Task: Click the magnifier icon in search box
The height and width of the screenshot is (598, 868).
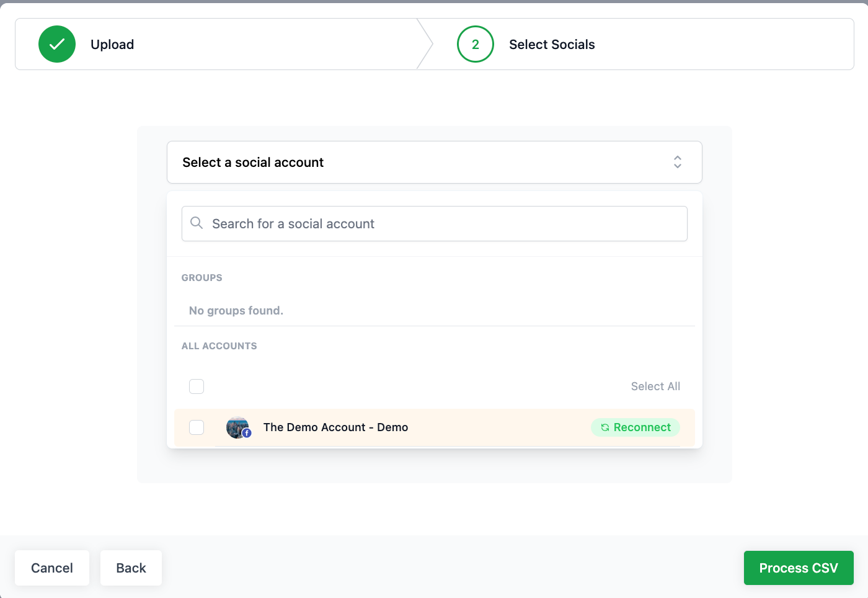Action: tap(197, 223)
